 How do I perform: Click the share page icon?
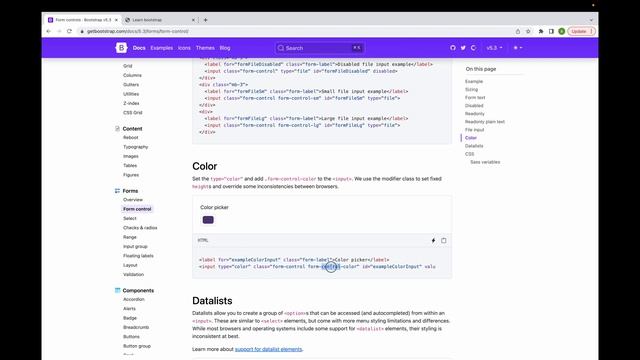518,31
